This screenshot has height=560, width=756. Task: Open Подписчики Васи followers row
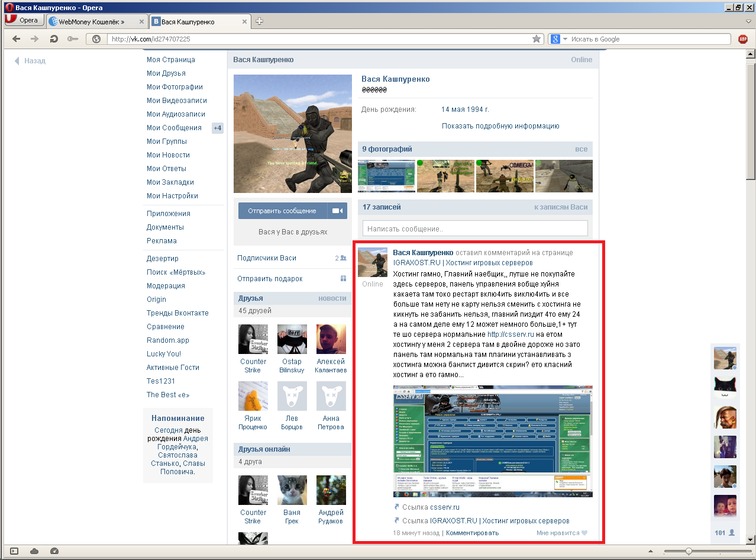[292, 258]
